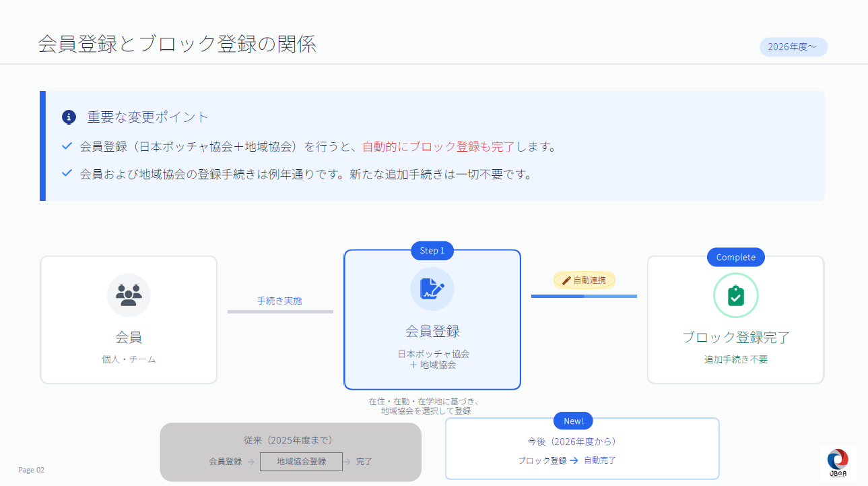Click the 会員登録 title in the Step 1 card
The image size is (868, 486).
432,331
